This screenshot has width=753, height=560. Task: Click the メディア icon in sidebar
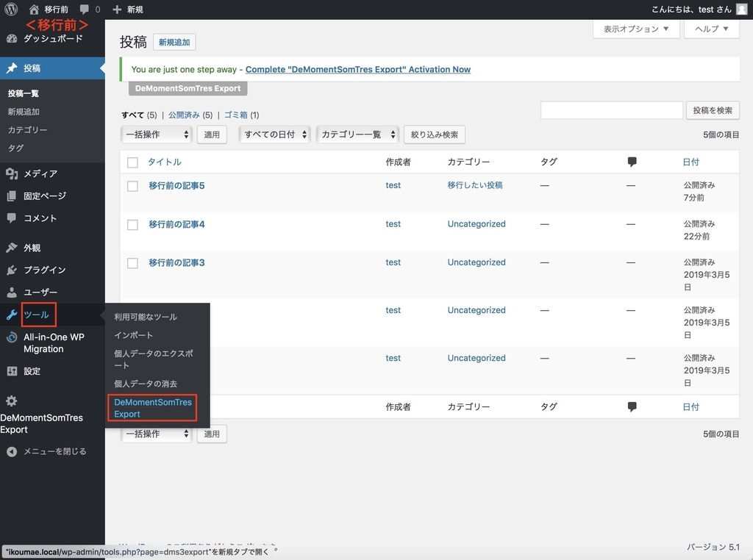coord(12,173)
